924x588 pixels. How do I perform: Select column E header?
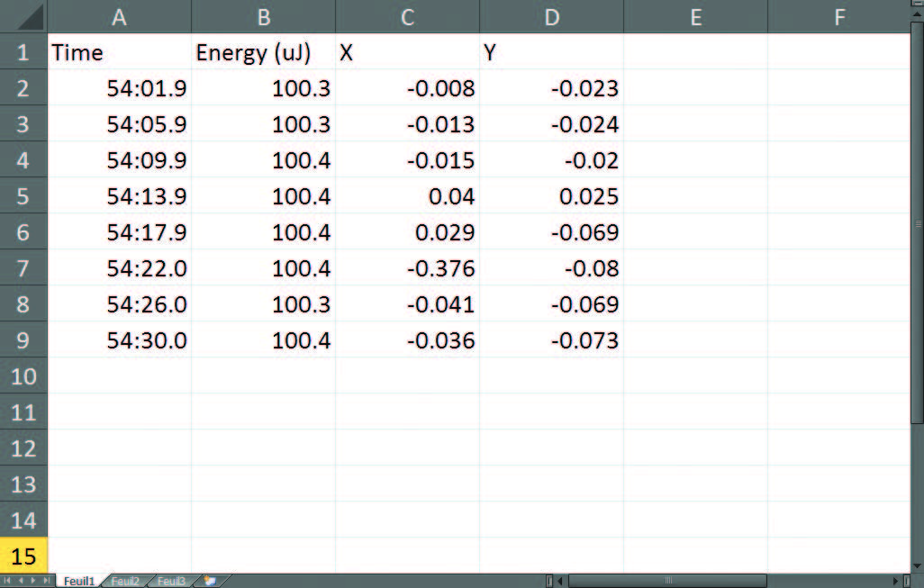click(x=695, y=16)
